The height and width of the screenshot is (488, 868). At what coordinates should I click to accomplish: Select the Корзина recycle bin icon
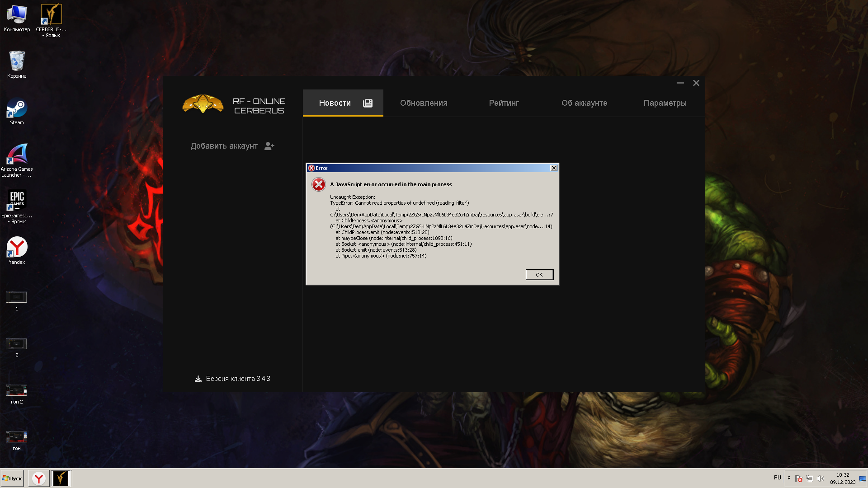pos(17,65)
